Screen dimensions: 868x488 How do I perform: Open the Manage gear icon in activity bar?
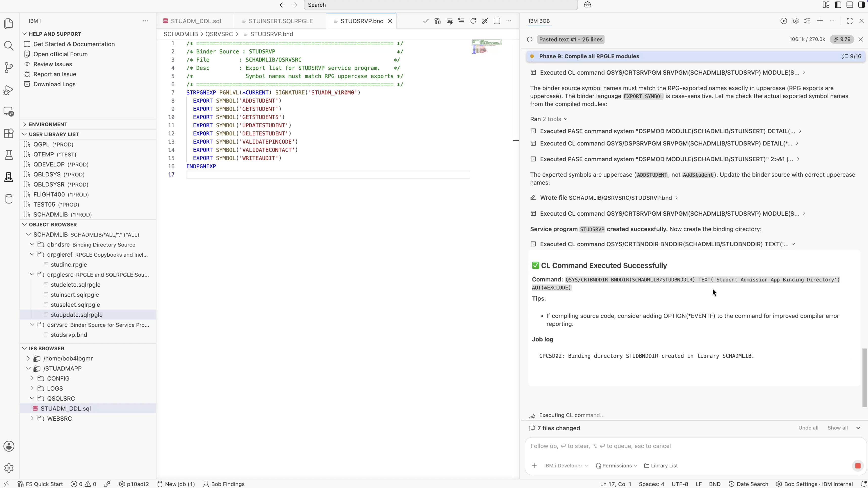tap(9, 468)
